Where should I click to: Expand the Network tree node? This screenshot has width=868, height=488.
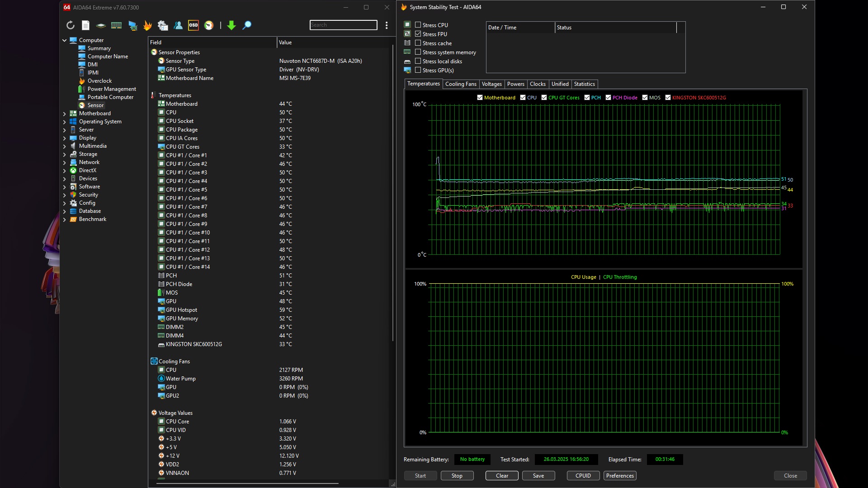pyautogui.click(x=64, y=163)
